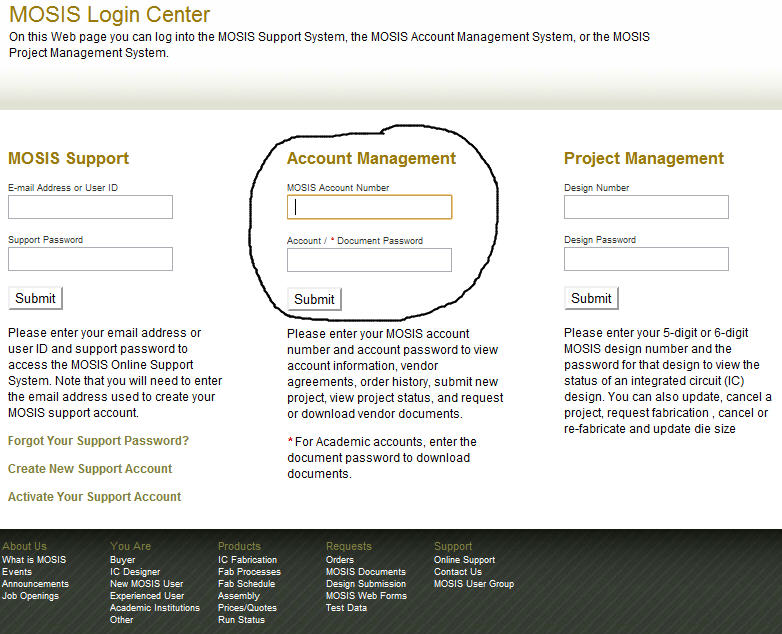782x634 pixels.
Task: Open Test Data link
Action: pos(347,608)
